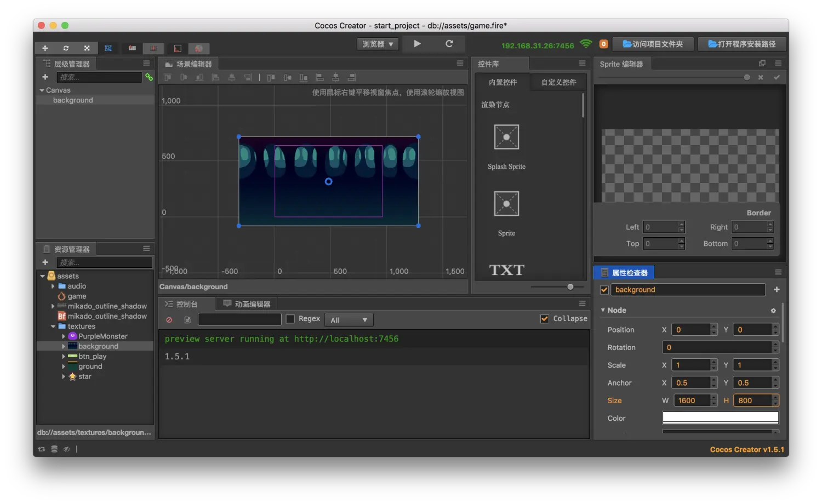Collapse the assets root folder
This screenshot has width=822, height=504.
42,276
